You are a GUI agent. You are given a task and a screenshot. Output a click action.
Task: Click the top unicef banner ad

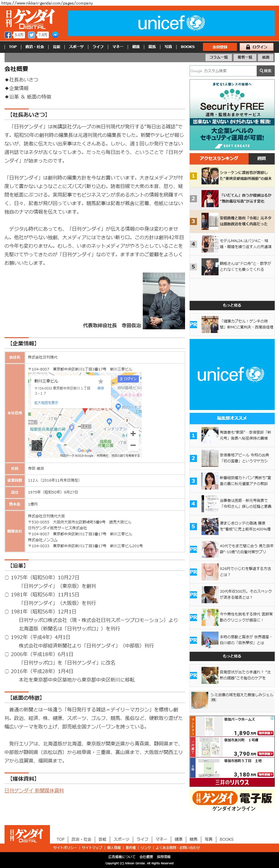[171, 23]
